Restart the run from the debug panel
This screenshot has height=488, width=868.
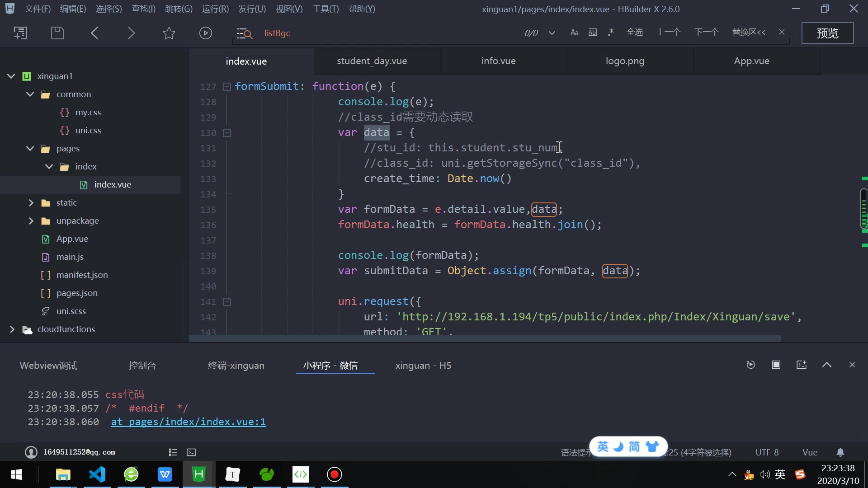[x=751, y=365]
